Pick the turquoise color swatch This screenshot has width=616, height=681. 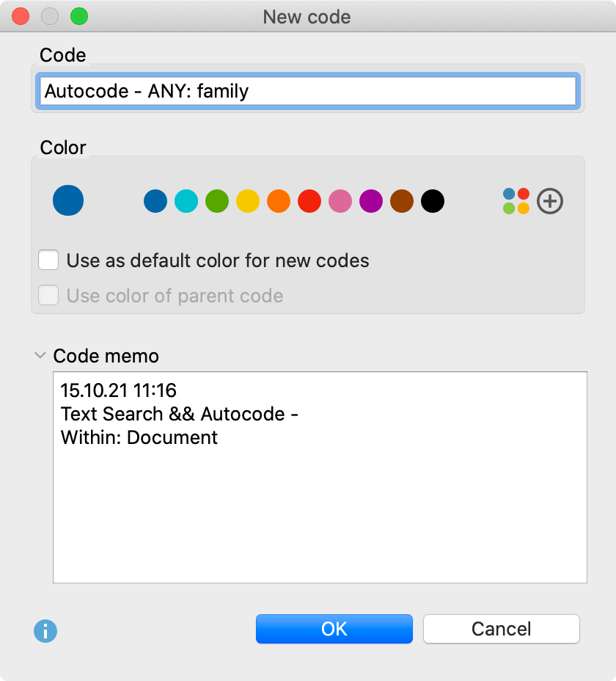(x=186, y=201)
